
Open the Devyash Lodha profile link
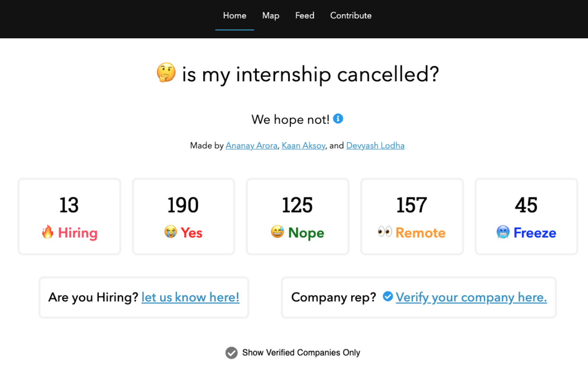coord(375,145)
